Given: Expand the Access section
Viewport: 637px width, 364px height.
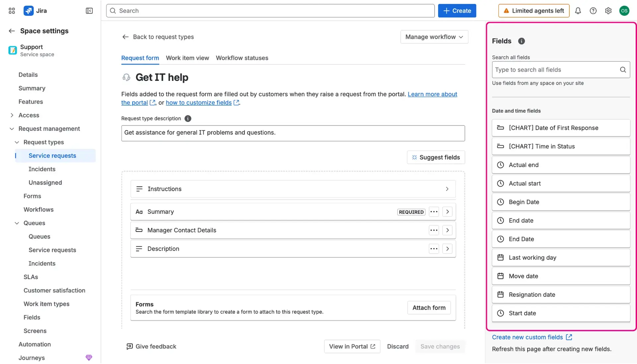Looking at the screenshot, I should tap(12, 115).
